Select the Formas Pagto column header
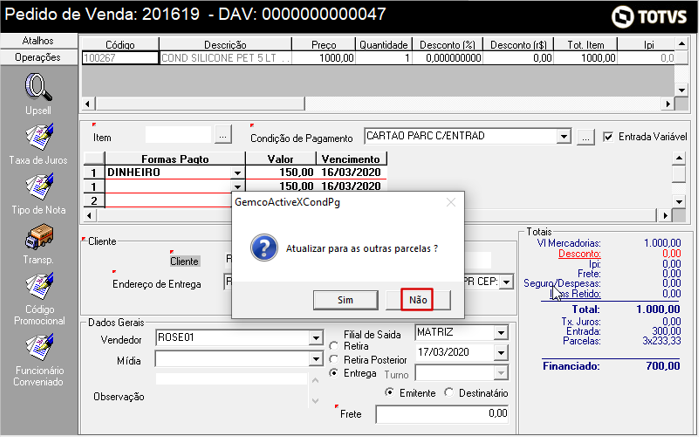This screenshot has width=699, height=437. coord(175,159)
